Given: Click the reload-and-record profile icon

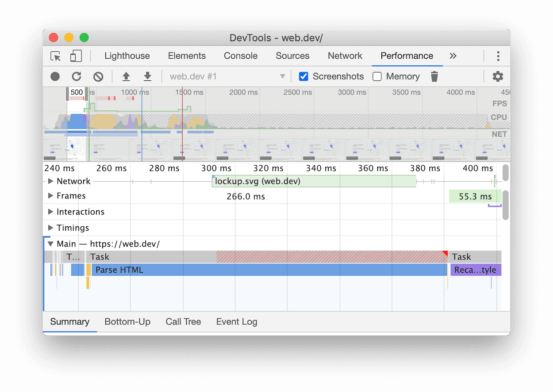Looking at the screenshot, I should (x=76, y=76).
